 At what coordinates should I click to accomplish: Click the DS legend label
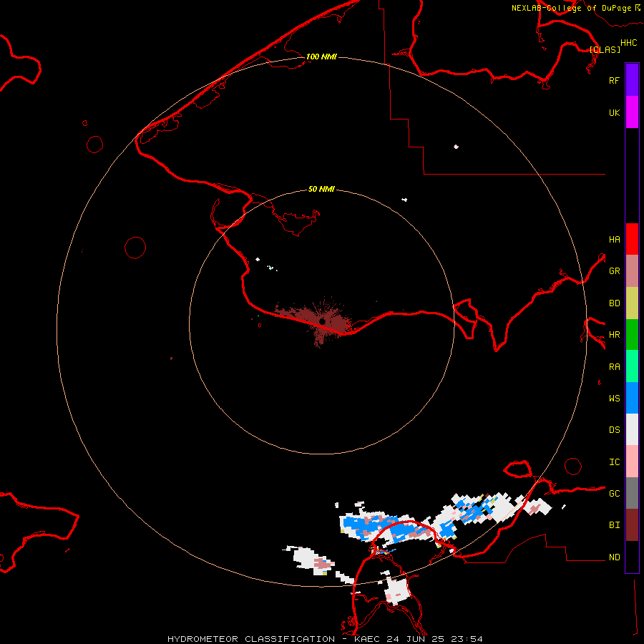click(x=614, y=429)
